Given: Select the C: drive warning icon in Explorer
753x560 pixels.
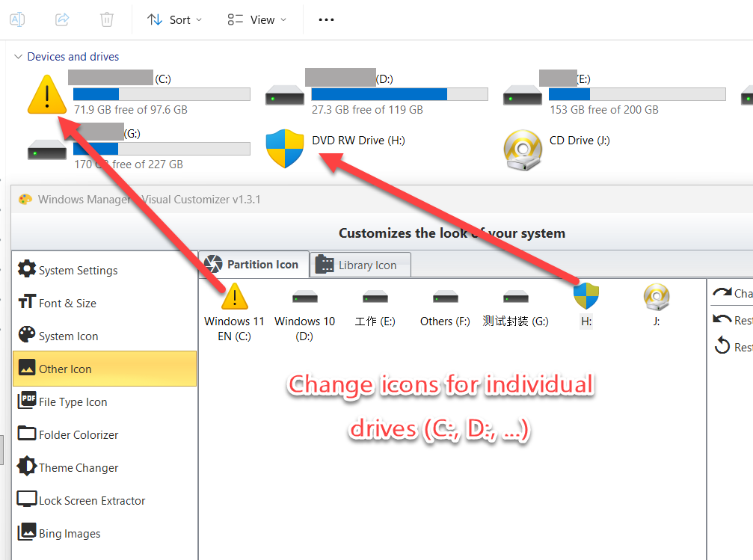Looking at the screenshot, I should click(x=47, y=95).
